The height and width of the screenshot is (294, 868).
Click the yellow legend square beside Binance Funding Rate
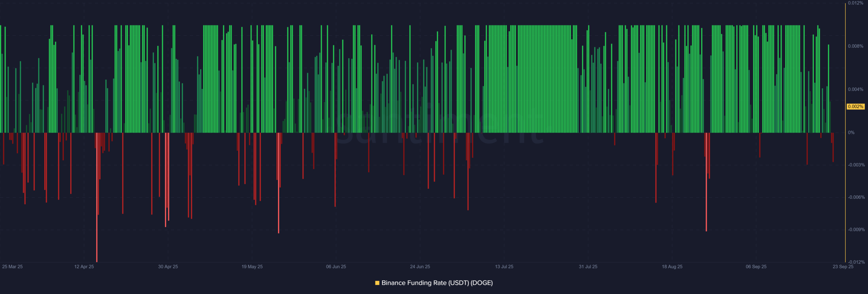(x=377, y=283)
